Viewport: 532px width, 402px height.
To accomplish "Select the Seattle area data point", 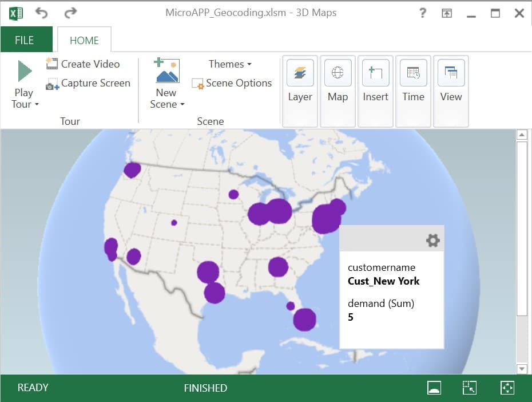I will point(132,170).
